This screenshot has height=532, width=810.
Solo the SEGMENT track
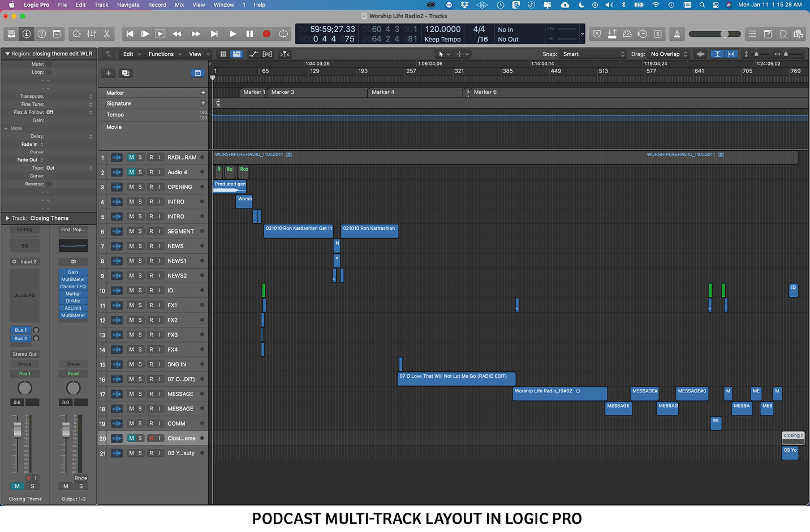click(x=140, y=231)
